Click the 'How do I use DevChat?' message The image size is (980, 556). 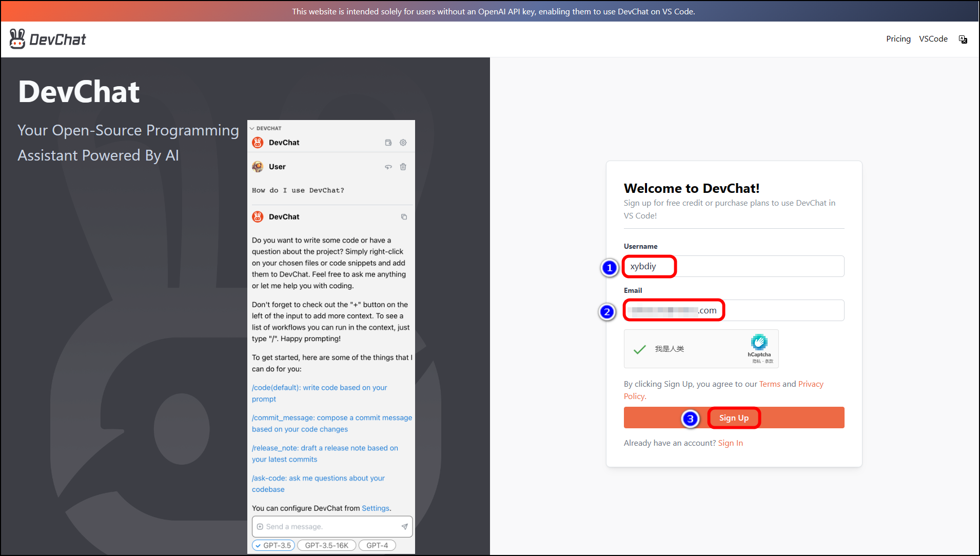point(298,190)
